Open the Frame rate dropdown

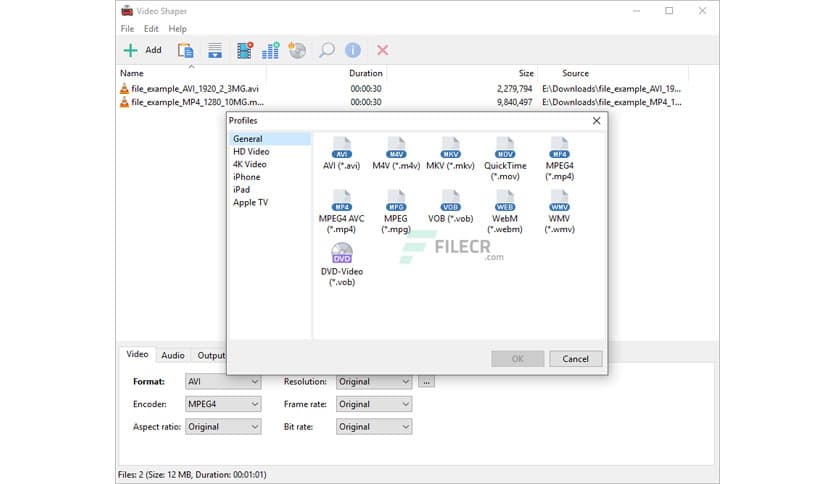[x=374, y=404]
